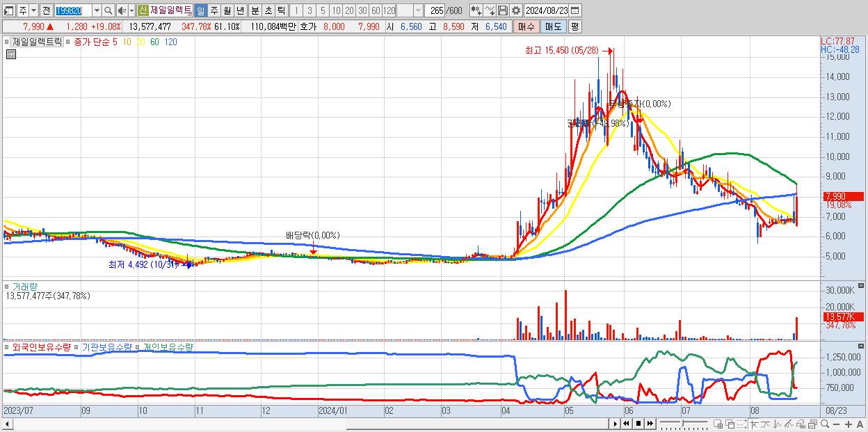868x432 pixels.
Task: Click the 평 button
Action: [574, 26]
